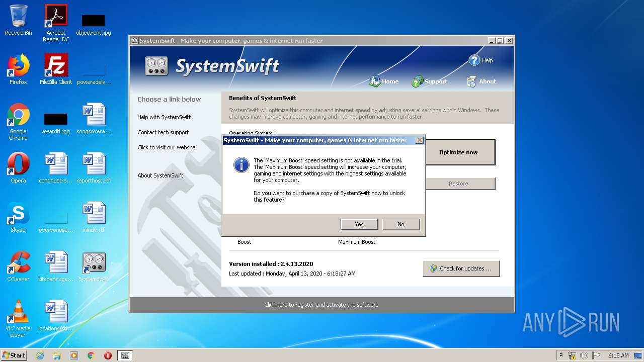
Task: Click the Home house icon
Action: point(374,81)
